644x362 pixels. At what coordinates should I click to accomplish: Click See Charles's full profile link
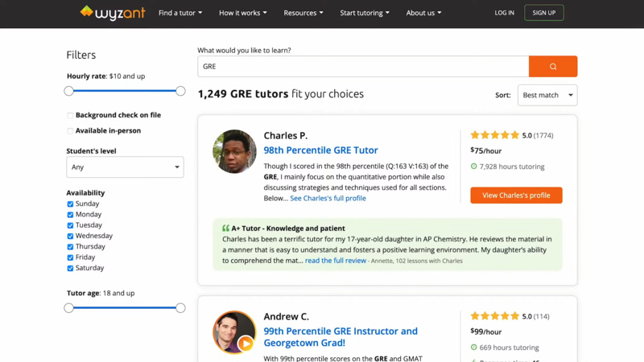coord(328,198)
